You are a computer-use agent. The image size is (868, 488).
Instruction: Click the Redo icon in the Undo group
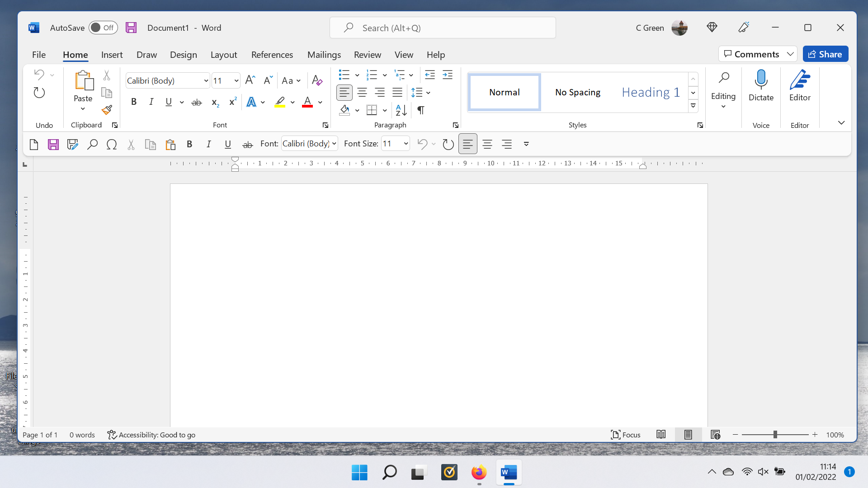click(x=39, y=93)
